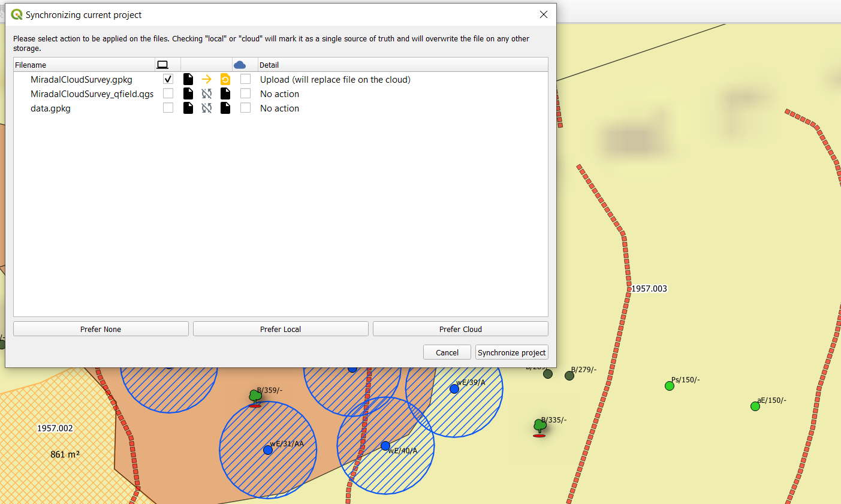The height and width of the screenshot is (504, 841).
Task: Click Synchronize project button
Action: 512,352
